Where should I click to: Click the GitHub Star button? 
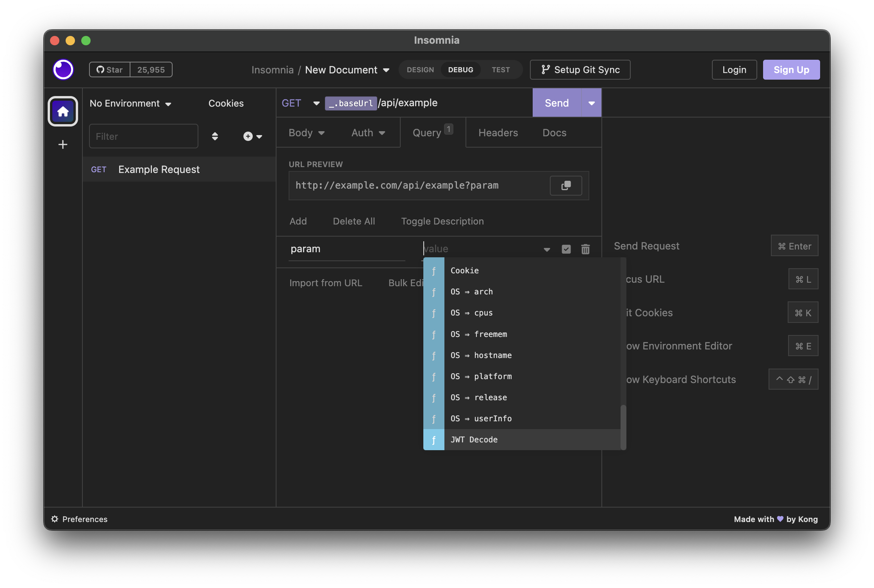point(110,69)
